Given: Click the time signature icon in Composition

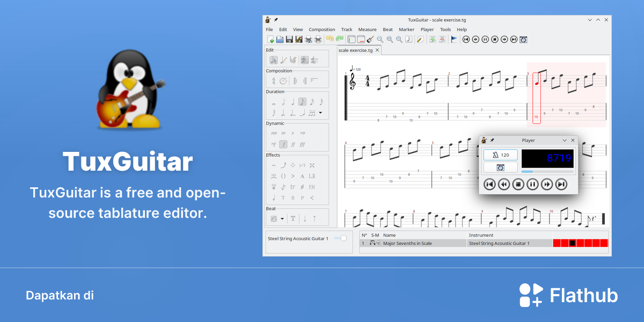Looking at the screenshot, I should click(274, 81).
